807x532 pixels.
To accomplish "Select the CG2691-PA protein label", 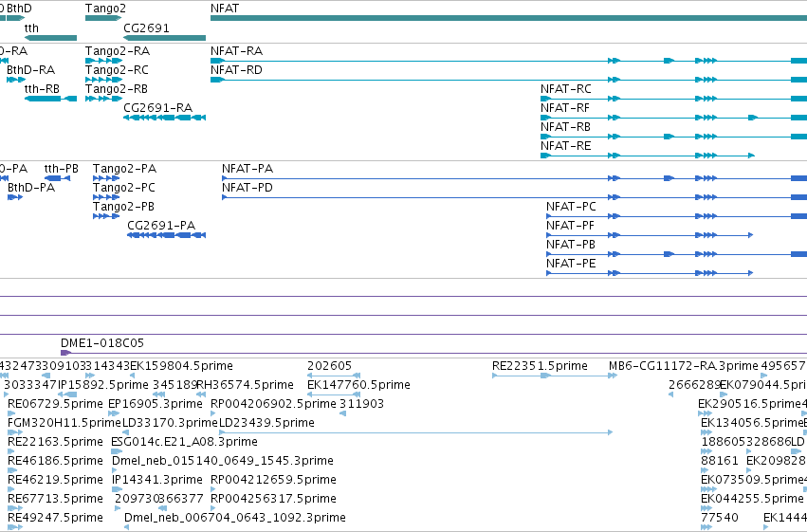I will click(161, 226).
